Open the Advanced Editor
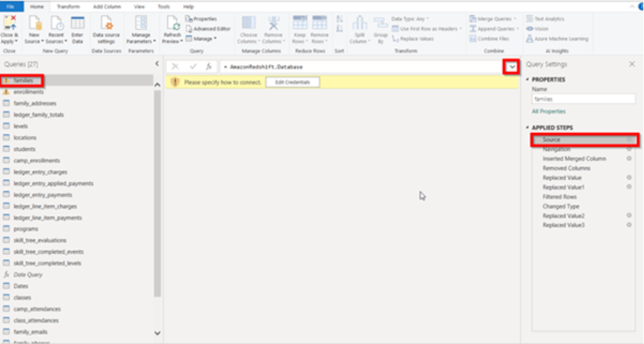Screen dimensions: 644x344 [208, 29]
